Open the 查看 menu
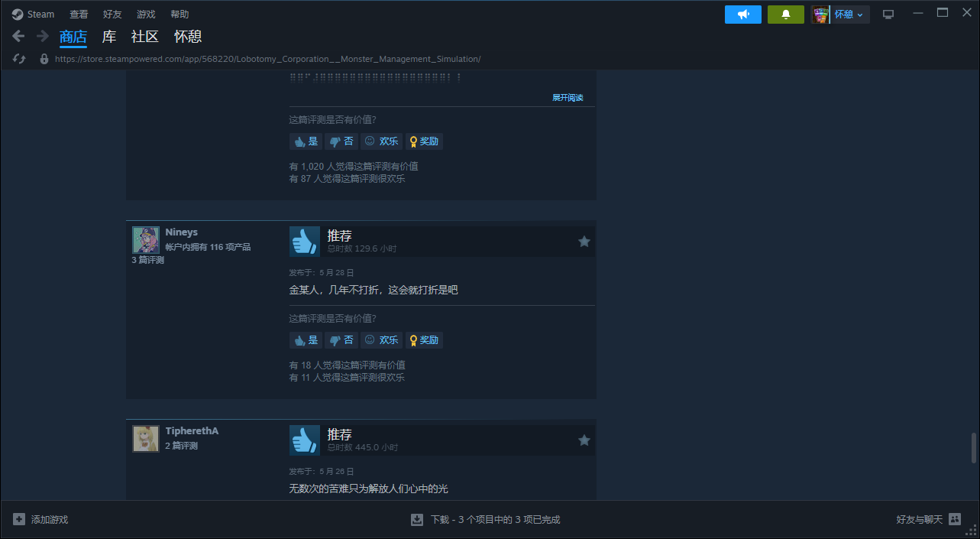This screenshot has height=539, width=980. pyautogui.click(x=79, y=14)
